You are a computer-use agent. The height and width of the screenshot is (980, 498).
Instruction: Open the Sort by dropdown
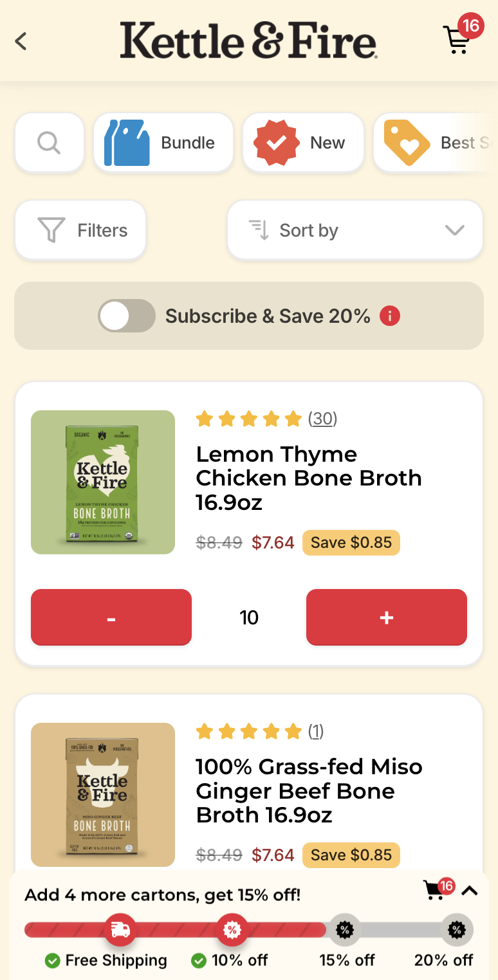pos(355,230)
